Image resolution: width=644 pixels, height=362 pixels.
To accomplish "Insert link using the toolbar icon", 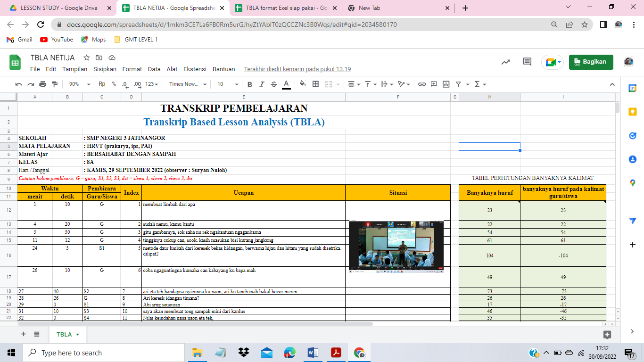I will (x=422, y=84).
